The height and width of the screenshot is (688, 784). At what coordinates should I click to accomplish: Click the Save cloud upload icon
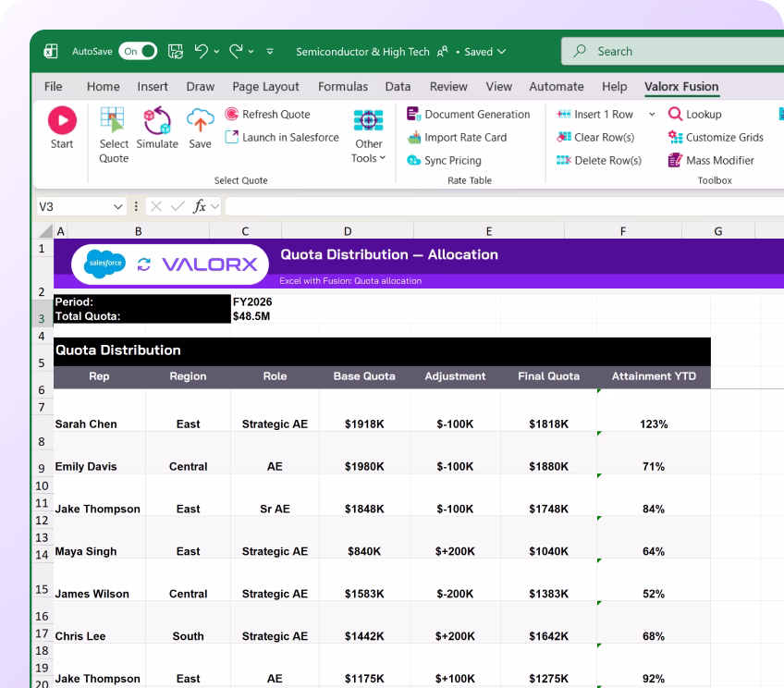[x=200, y=120]
